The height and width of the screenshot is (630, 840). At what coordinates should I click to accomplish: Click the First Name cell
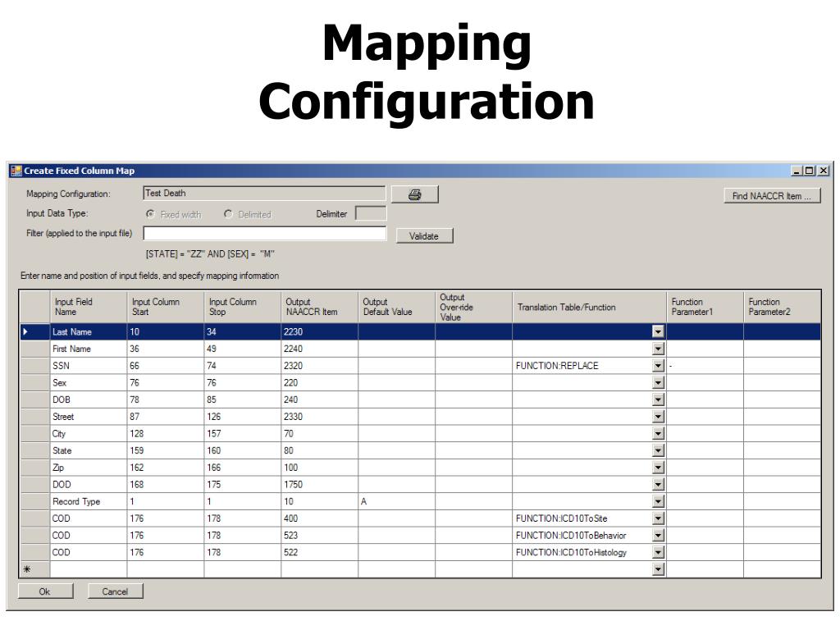(x=89, y=349)
